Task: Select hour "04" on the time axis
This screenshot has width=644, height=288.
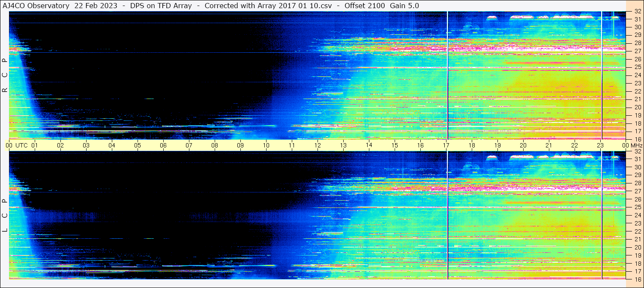Action: [x=112, y=145]
